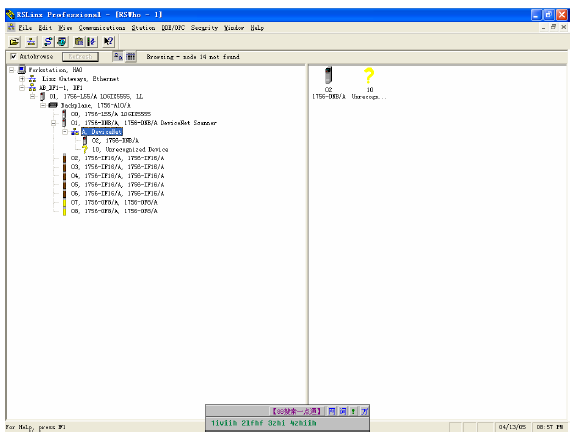Click the AB_DF1-1 network icon
The width and height of the screenshot is (578, 435).
[x=32, y=87]
